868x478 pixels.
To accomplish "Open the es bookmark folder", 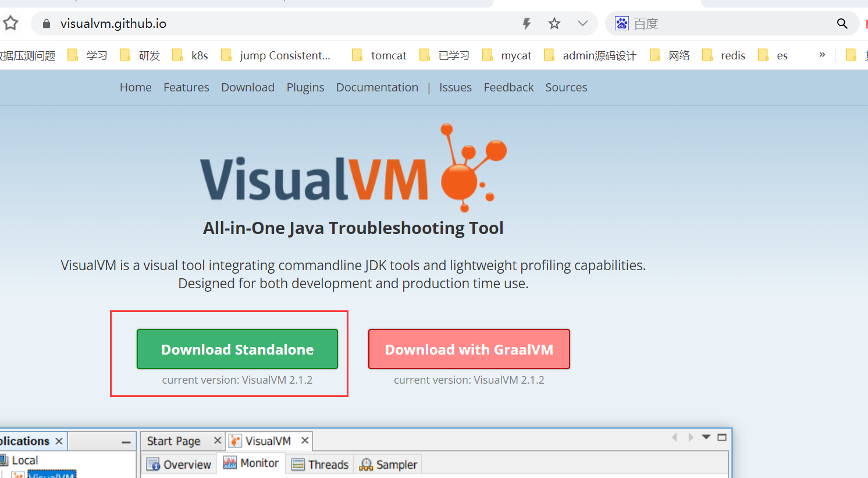I will pos(773,55).
